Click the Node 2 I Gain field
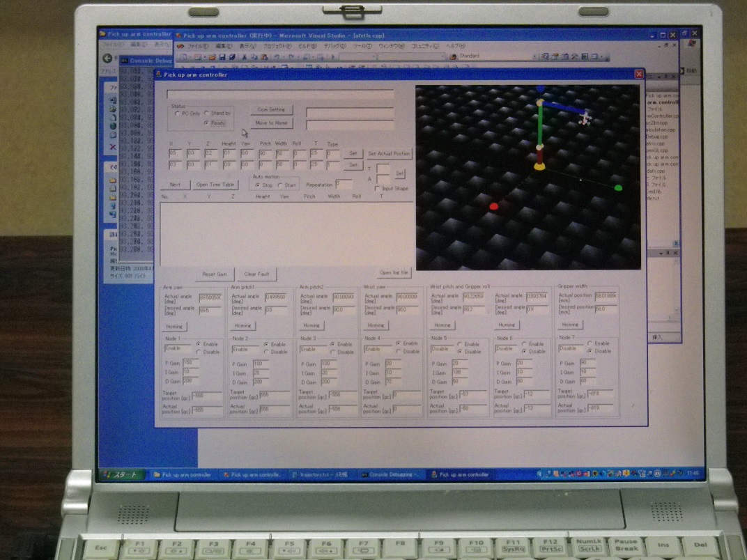The image size is (747, 560). (261, 373)
